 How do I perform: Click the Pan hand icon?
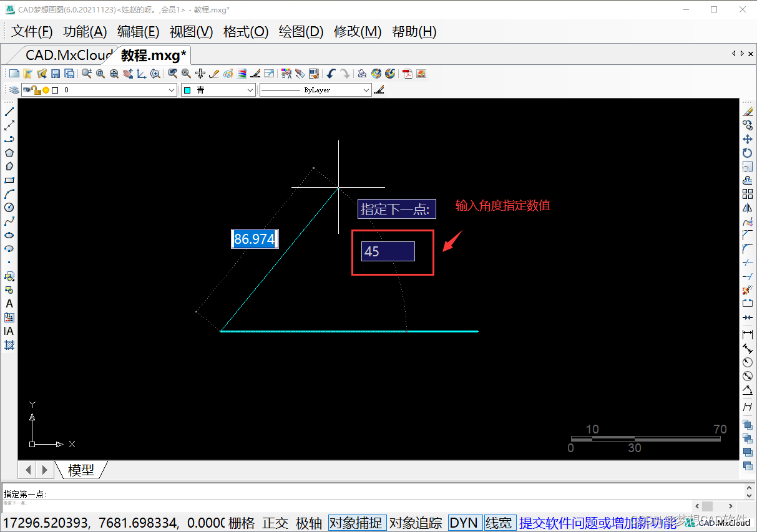coord(128,74)
